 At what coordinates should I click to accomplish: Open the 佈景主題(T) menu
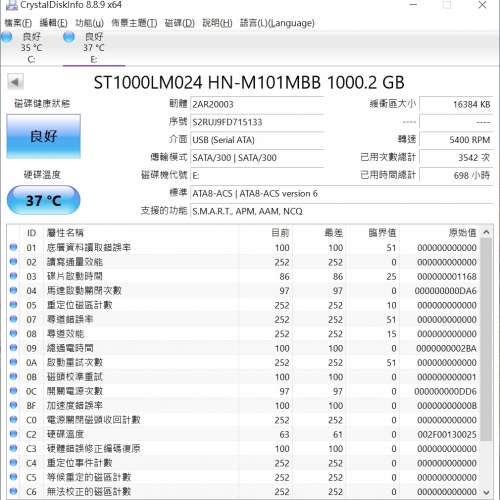134,23
